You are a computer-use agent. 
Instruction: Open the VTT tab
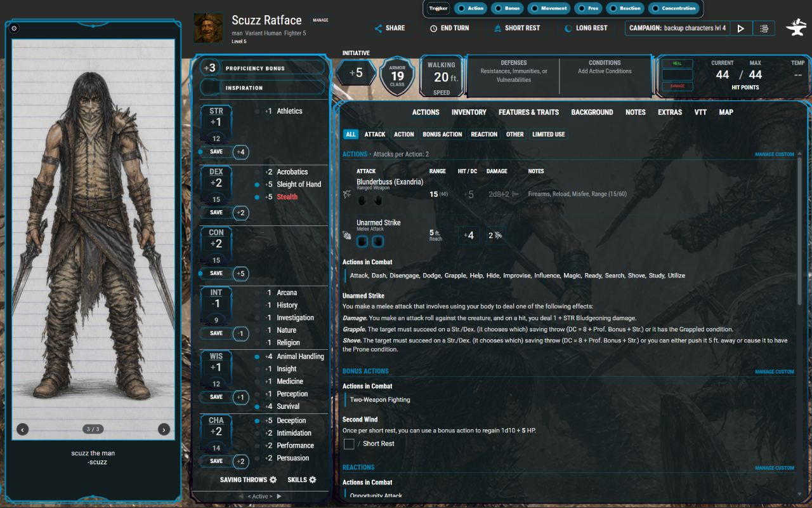700,112
